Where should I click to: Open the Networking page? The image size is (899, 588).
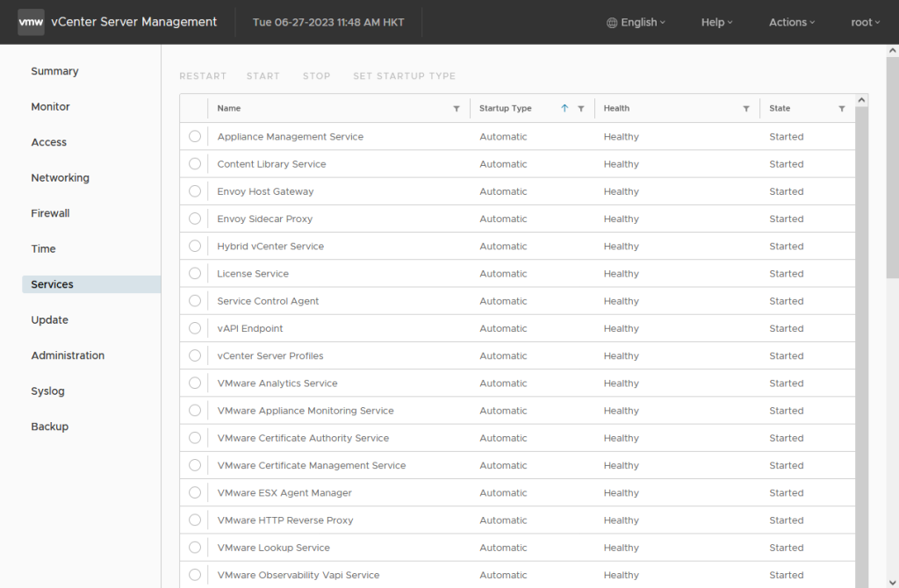pos(61,177)
